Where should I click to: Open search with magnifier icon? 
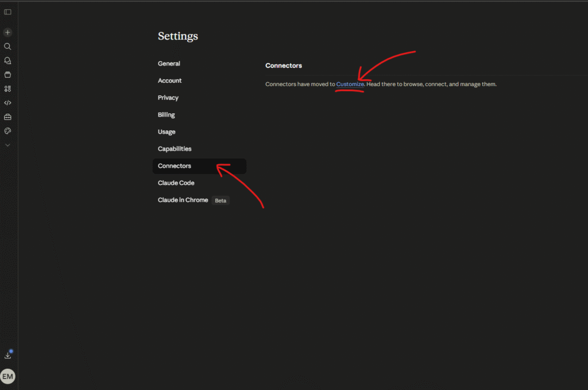coord(7,47)
